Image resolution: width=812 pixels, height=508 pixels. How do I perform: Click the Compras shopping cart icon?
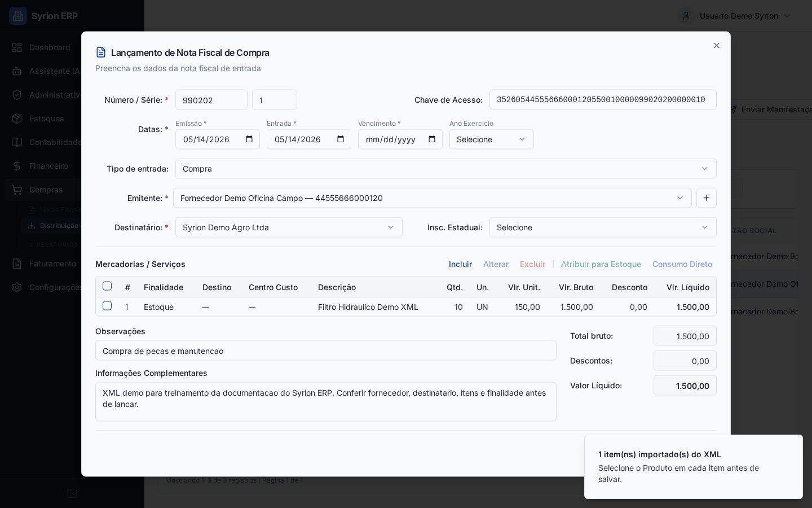tap(17, 190)
